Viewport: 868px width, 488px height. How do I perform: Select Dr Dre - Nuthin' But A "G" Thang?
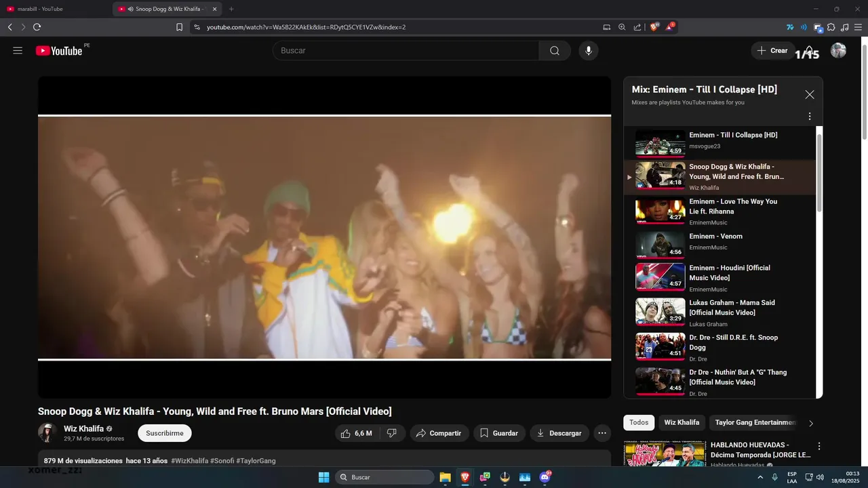click(x=719, y=382)
